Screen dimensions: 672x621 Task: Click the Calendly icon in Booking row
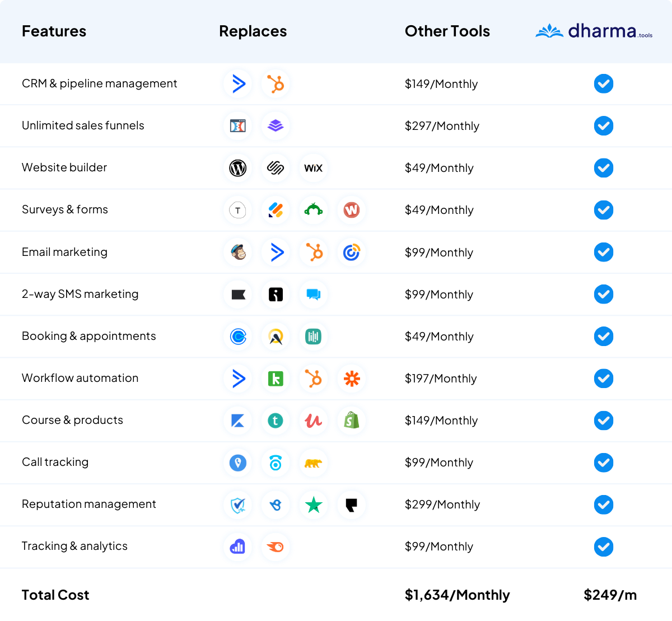(238, 337)
